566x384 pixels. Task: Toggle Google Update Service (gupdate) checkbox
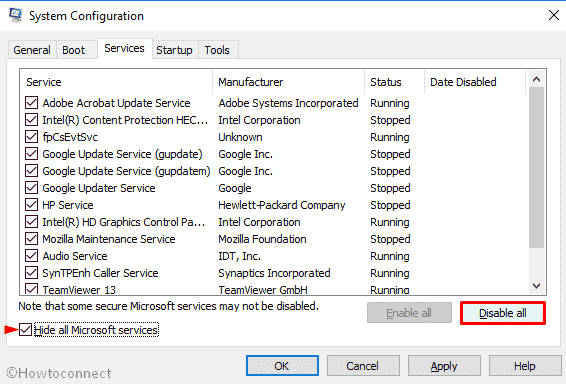click(x=31, y=154)
